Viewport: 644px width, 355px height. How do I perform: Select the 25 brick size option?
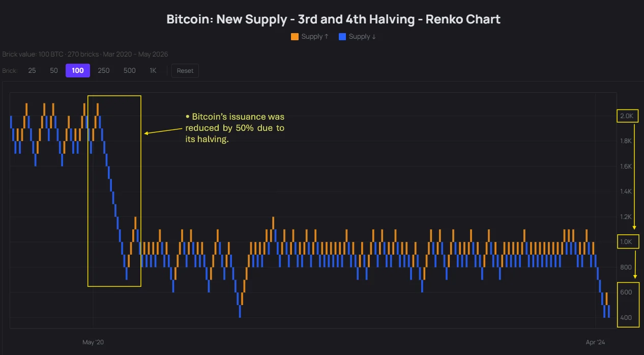pyautogui.click(x=32, y=71)
